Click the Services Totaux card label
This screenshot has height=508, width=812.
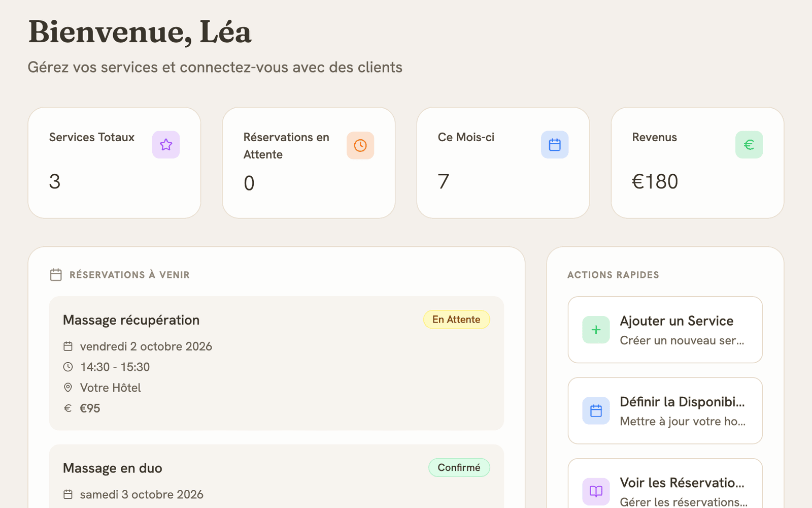pos(92,137)
